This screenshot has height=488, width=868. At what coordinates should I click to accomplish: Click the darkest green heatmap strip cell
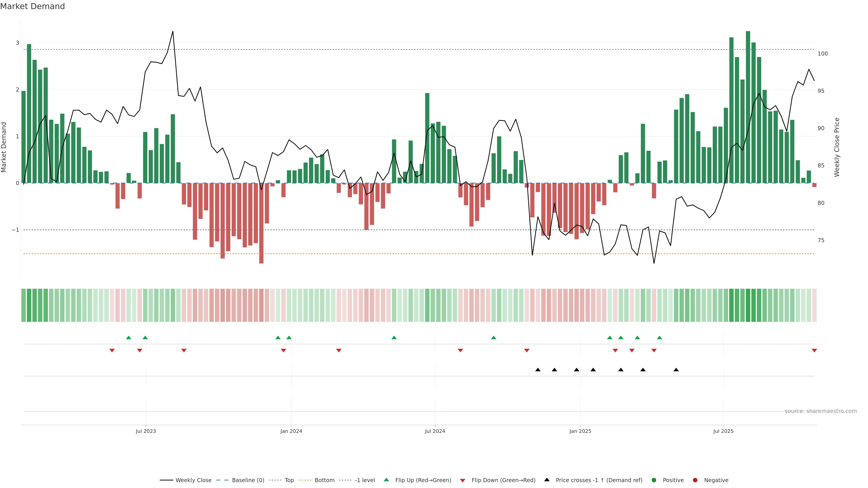[748, 305]
